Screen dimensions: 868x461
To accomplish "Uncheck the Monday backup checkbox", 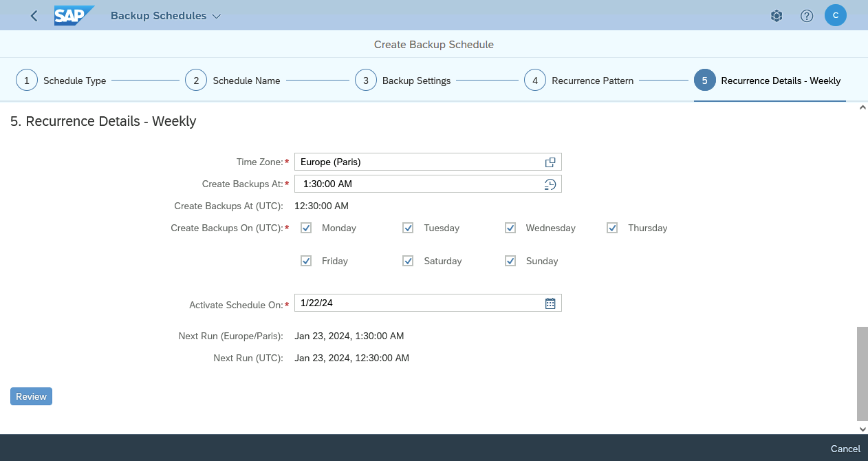I will [305, 227].
